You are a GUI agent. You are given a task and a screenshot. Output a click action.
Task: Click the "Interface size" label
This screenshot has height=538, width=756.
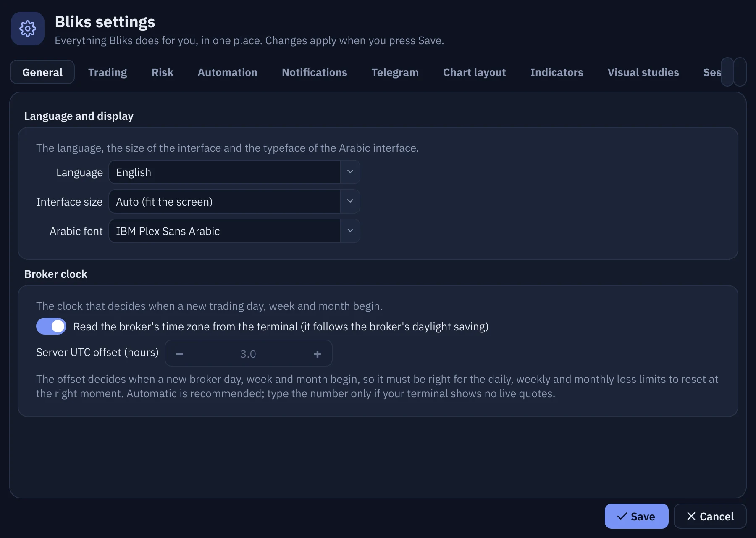point(69,202)
